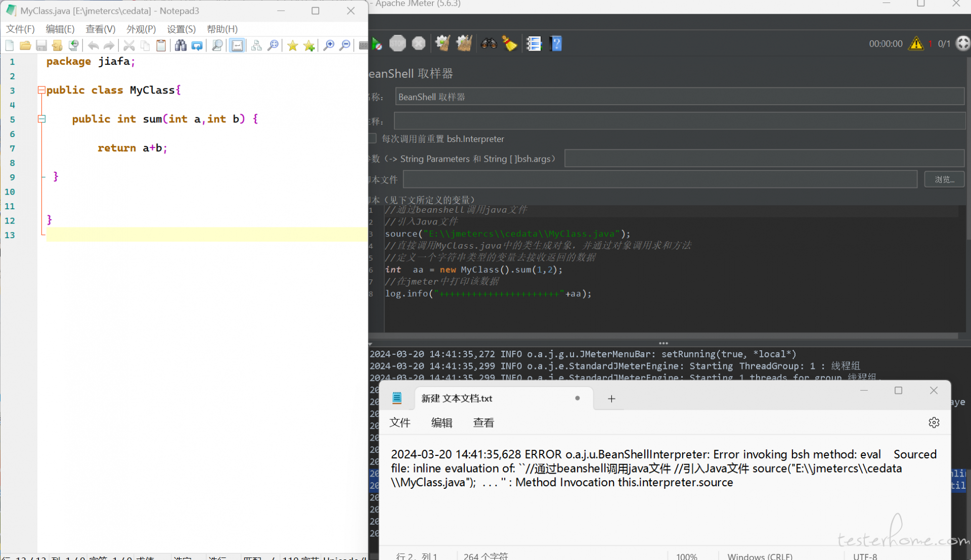Click the Paste clipboard icon in Notepad3
This screenshot has height=560, width=971.
click(161, 45)
